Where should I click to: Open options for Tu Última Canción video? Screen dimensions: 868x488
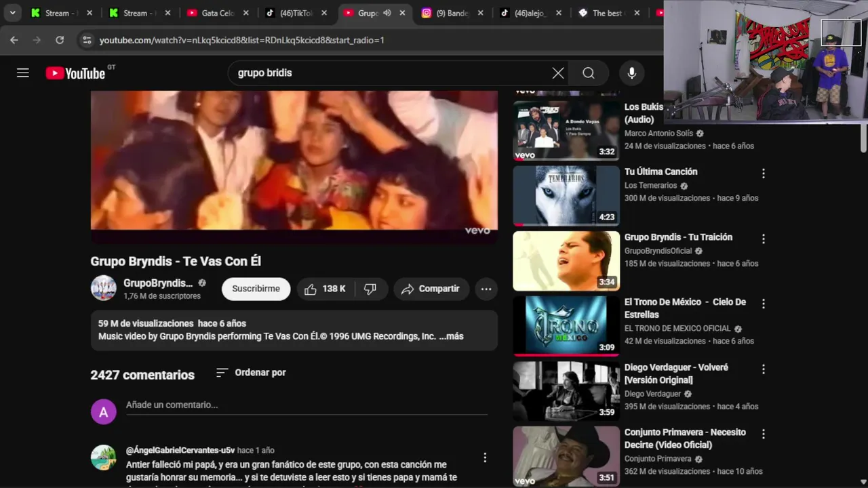pos(764,174)
